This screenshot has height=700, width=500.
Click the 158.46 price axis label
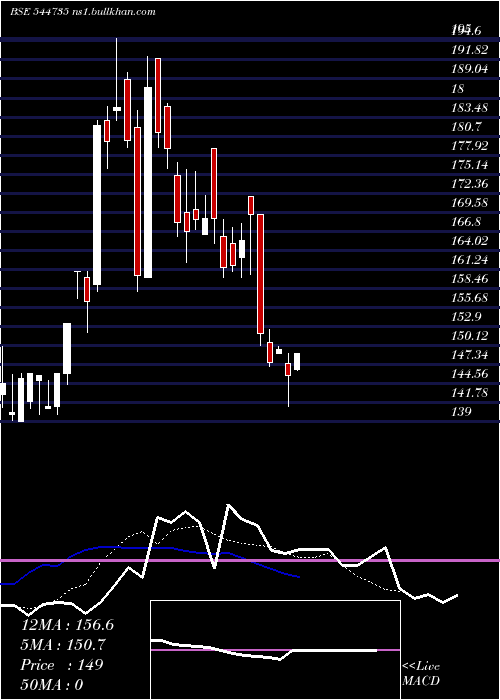470,279
